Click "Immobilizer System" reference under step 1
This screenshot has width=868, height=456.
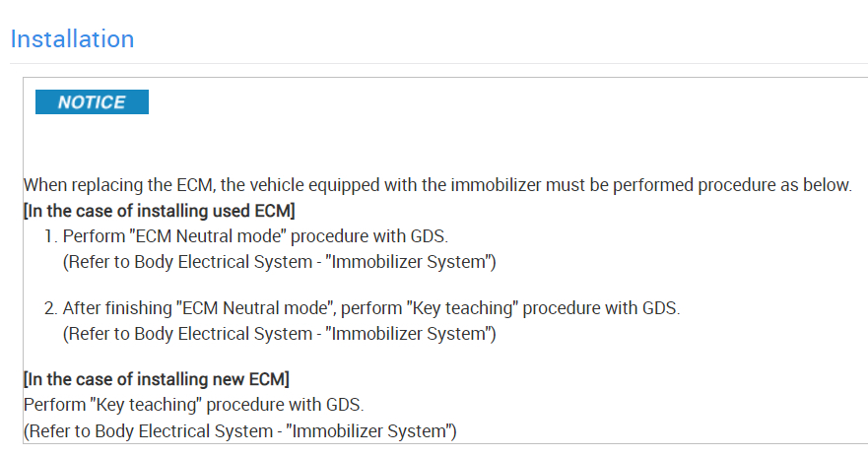[x=410, y=261]
